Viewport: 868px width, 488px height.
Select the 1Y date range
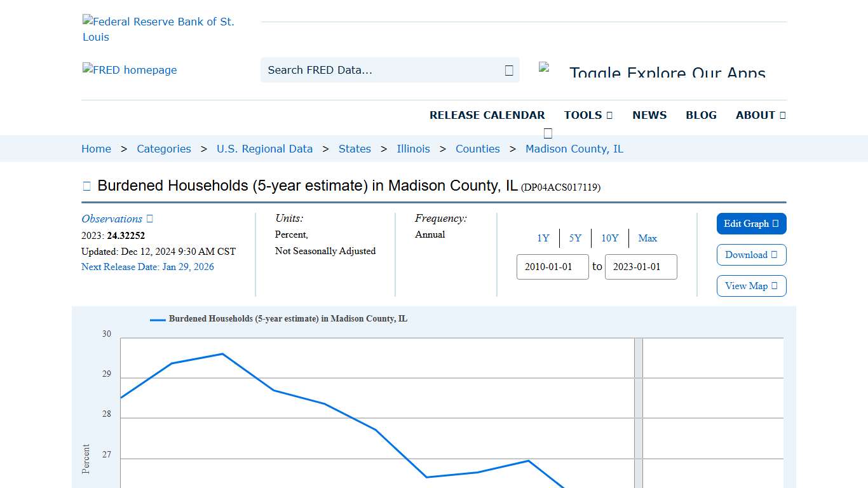tap(543, 238)
